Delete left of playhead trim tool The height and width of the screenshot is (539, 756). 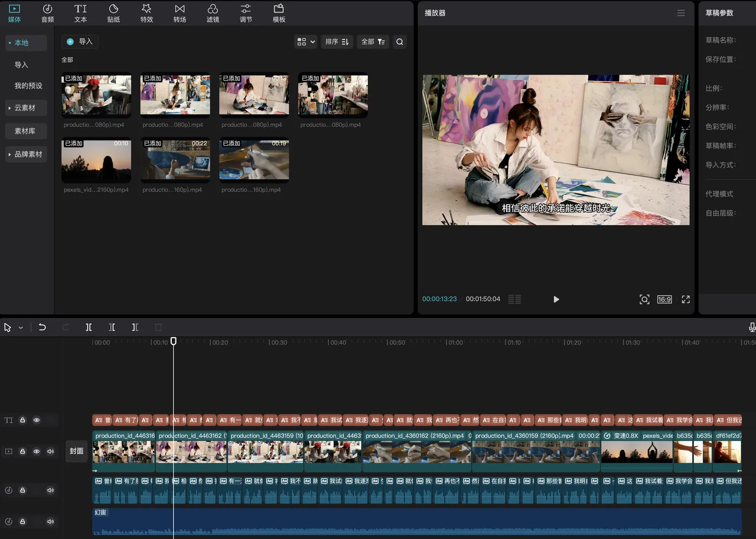pyautogui.click(x=112, y=327)
